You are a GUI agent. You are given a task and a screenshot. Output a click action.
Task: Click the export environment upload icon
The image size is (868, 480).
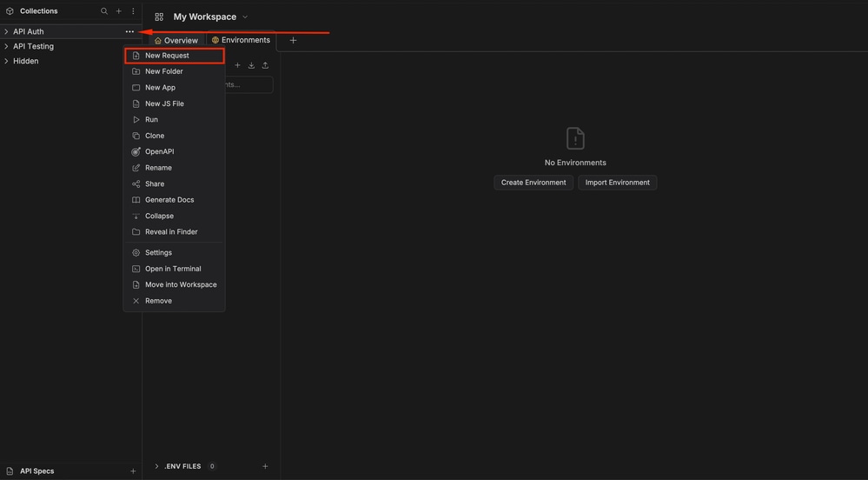265,65
